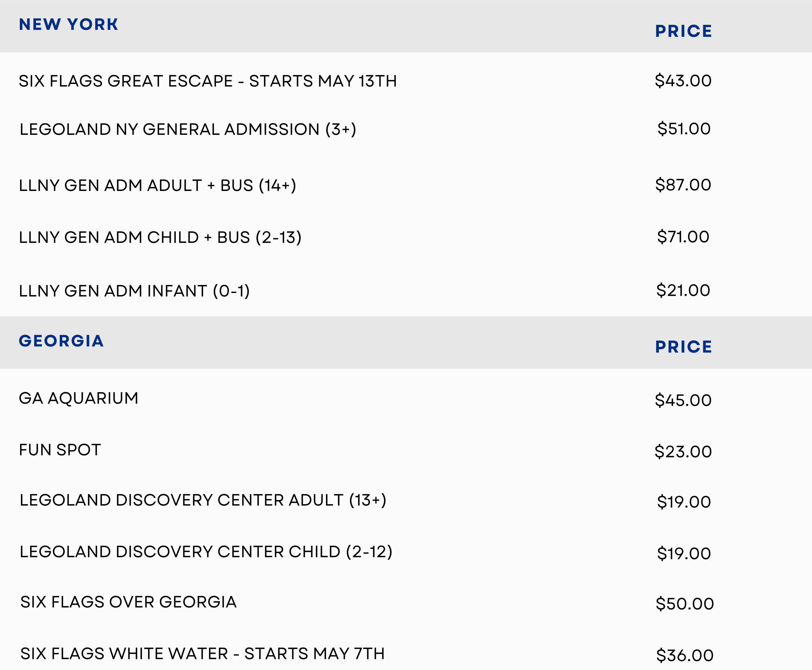This screenshot has width=812, height=670.
Task: Open Six Flags White Water listing
Action: (203, 654)
